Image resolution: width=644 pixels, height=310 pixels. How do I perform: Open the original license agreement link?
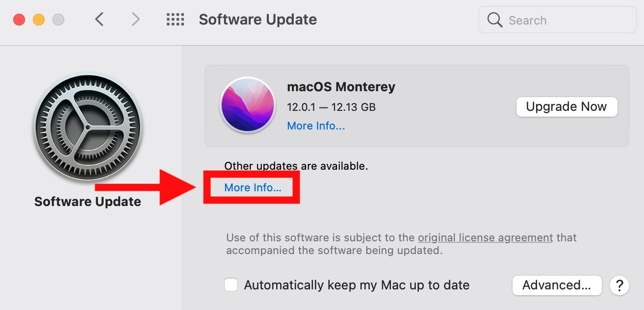point(485,238)
